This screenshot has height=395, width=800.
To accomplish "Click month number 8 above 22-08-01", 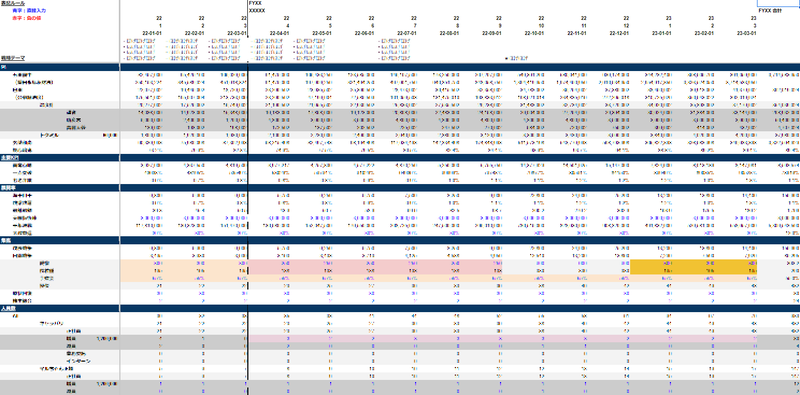I will point(457,26).
